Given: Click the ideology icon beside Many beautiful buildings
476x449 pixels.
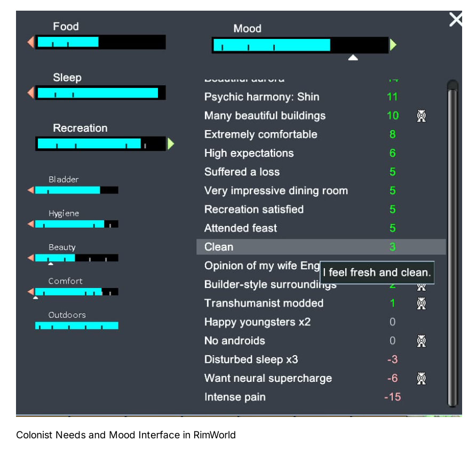Looking at the screenshot, I should (x=422, y=116).
